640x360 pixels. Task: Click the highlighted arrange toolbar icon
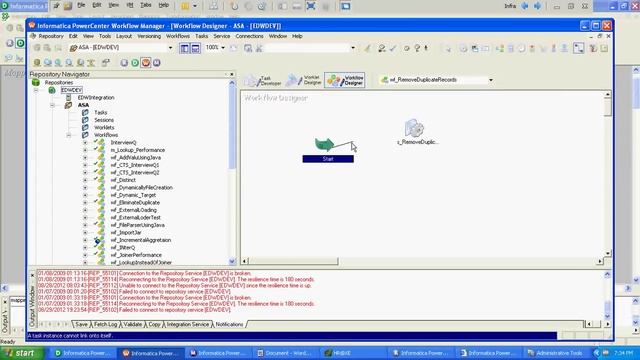[579, 48]
